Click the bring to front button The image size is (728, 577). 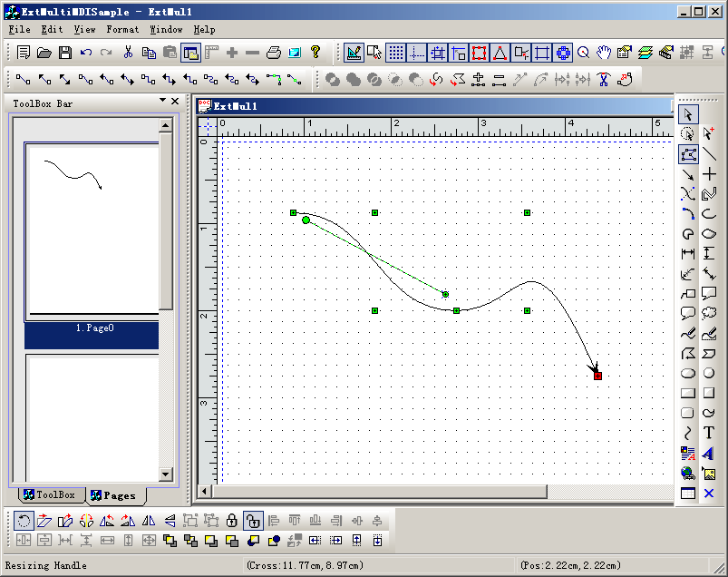tap(170, 541)
